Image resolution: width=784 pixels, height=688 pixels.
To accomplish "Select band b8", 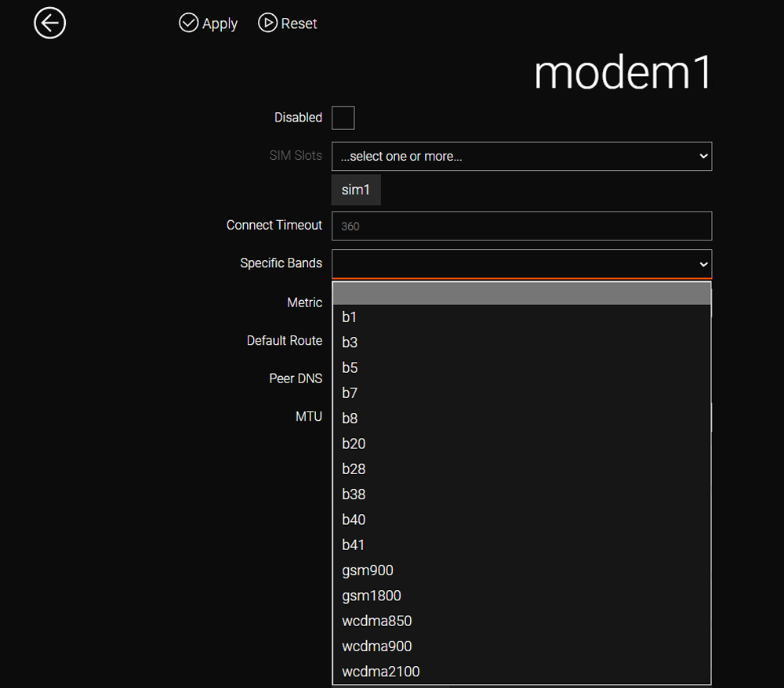I will (521, 418).
